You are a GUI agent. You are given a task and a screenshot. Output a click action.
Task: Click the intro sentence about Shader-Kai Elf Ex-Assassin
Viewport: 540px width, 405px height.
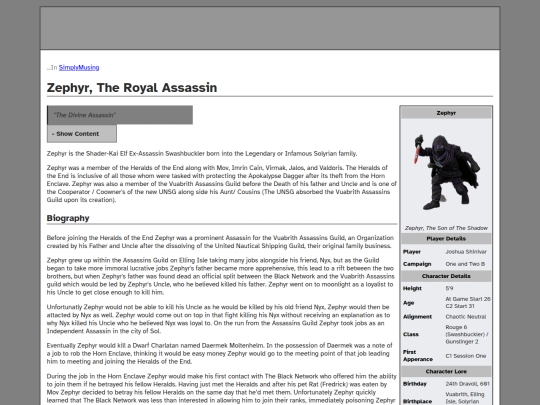click(x=202, y=154)
